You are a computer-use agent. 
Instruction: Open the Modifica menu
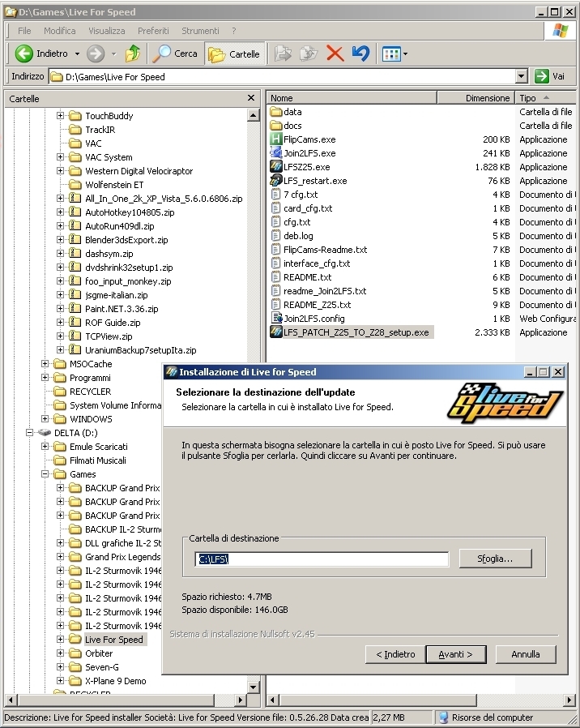point(59,31)
